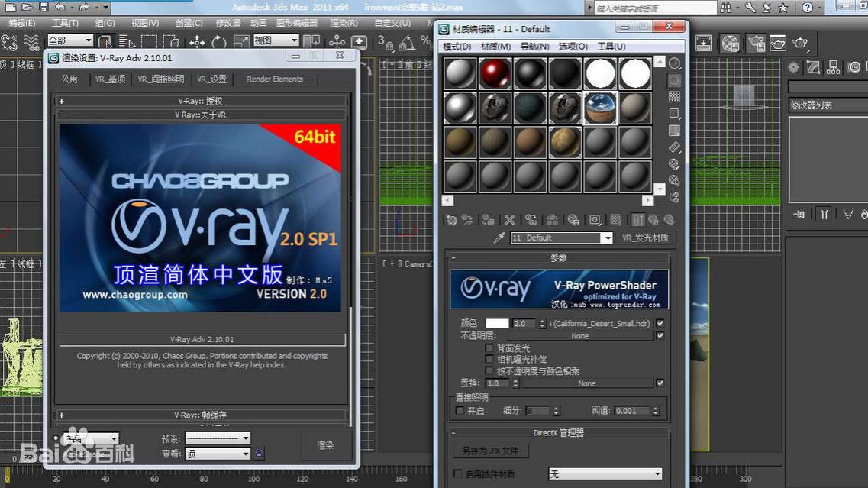Switch to the Render Elements tab

coord(275,79)
